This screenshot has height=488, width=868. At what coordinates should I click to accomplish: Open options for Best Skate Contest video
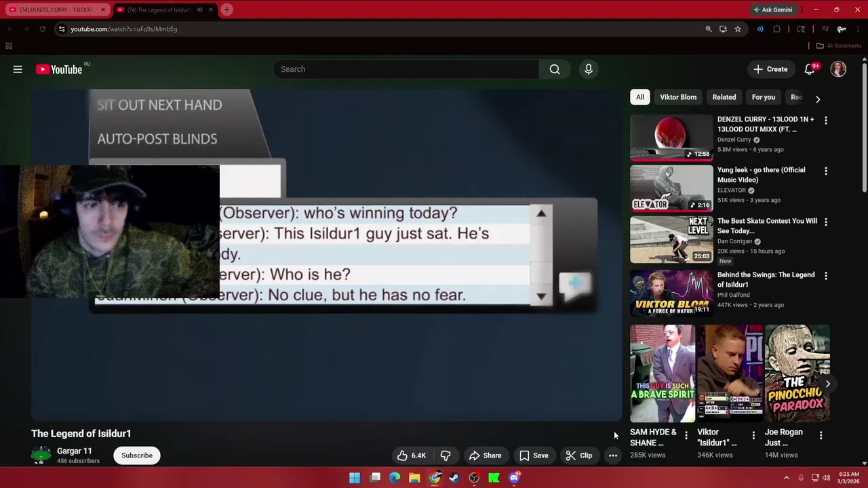(x=826, y=222)
